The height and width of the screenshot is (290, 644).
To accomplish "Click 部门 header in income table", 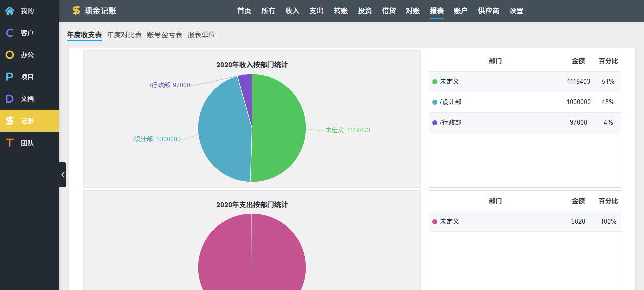I will [495, 61].
